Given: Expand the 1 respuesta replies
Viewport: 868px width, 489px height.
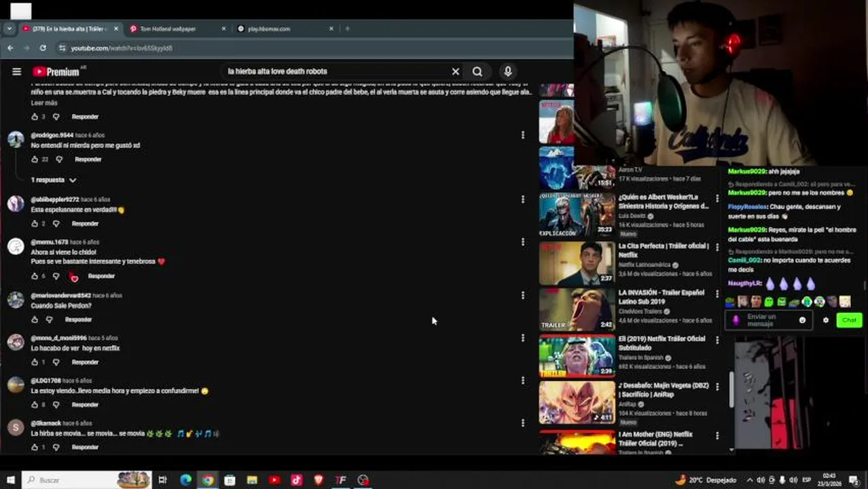Looking at the screenshot, I should [x=54, y=180].
